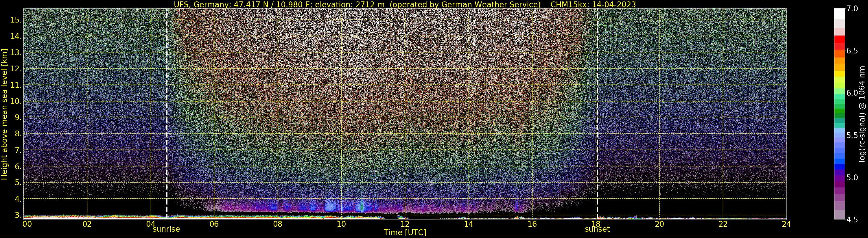This screenshot has width=868, height=238.
Task: Click the bright blue cloud patch near 09:40
Action: tap(330, 205)
